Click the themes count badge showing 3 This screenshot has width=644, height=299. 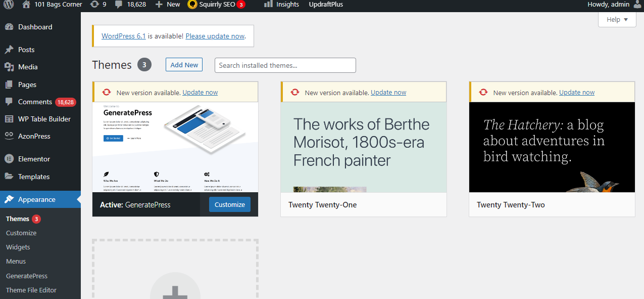point(144,65)
